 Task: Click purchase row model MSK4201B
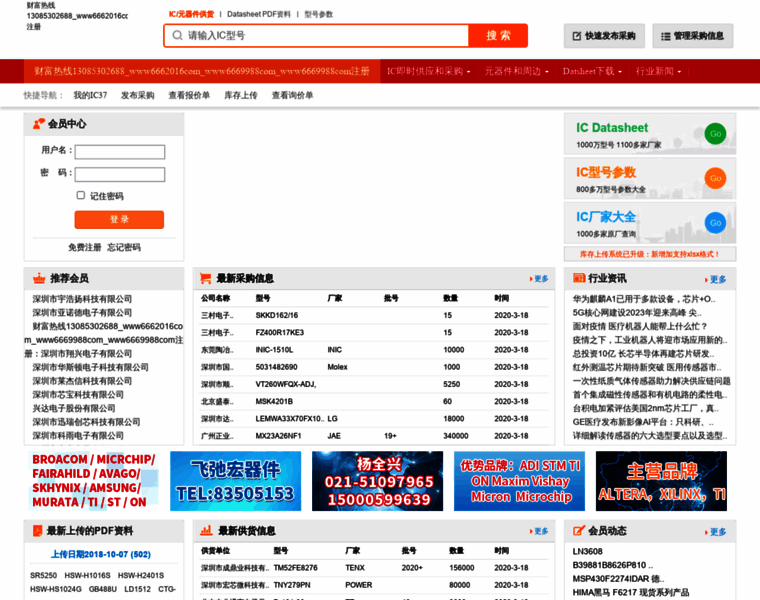[x=274, y=401]
